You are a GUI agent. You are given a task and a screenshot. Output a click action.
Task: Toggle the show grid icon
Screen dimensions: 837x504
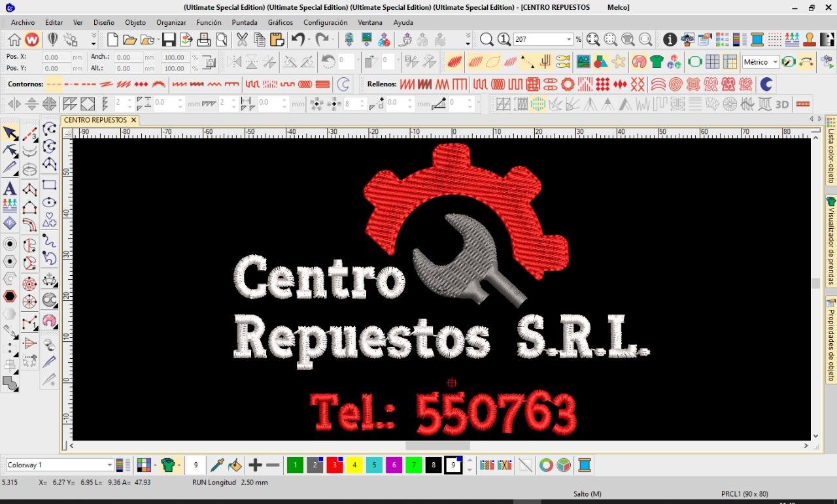[x=712, y=62]
